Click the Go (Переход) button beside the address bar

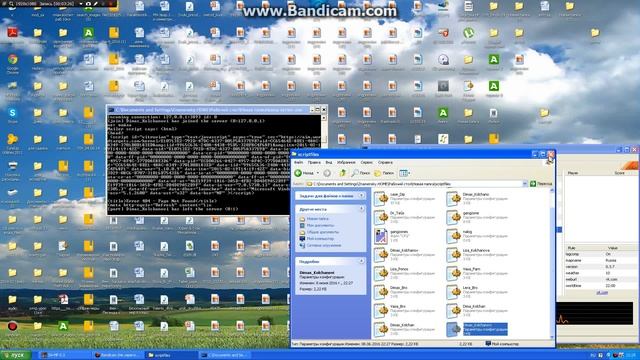[x=541, y=184]
